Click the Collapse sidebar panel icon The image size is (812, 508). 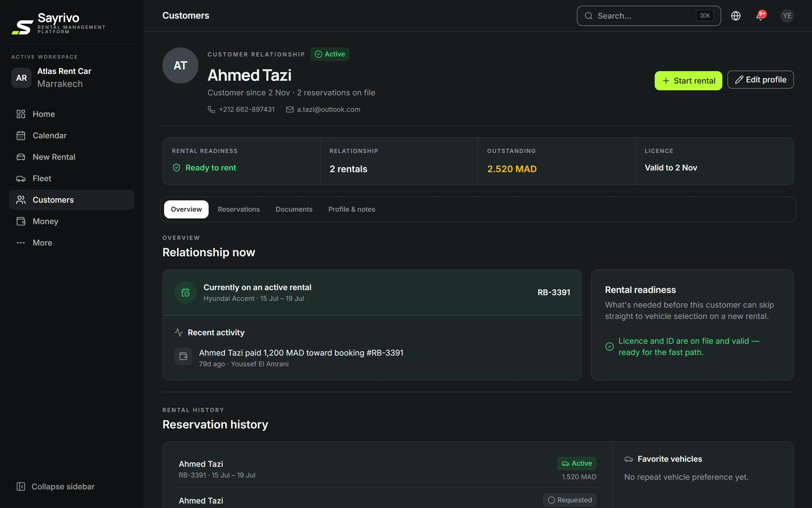pos(21,487)
